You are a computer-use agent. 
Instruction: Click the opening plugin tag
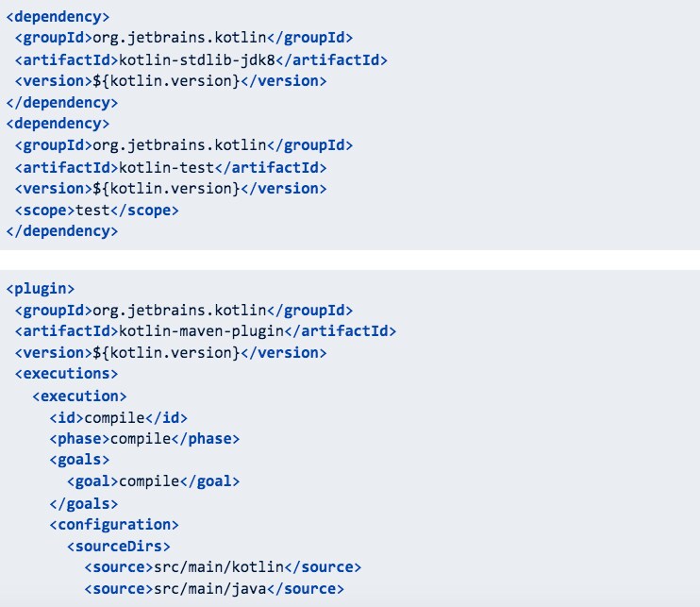pos(41,289)
